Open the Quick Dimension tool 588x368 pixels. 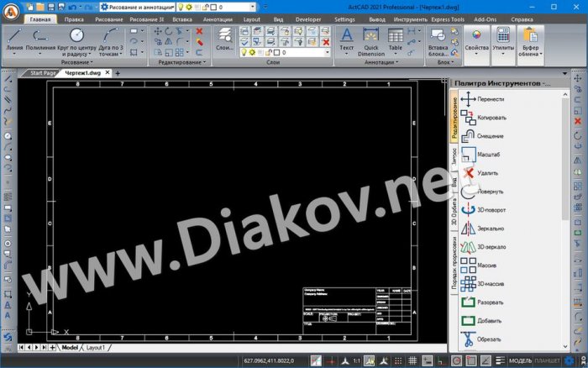click(x=370, y=38)
